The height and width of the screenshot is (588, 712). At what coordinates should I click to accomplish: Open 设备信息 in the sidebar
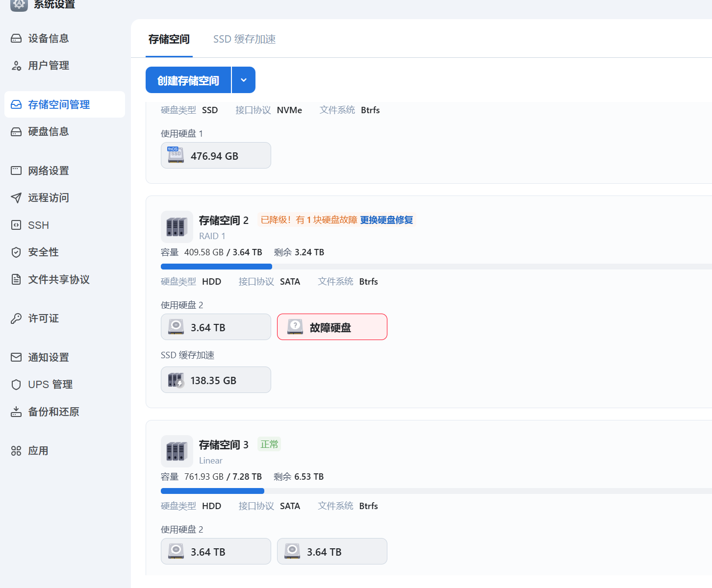pyautogui.click(x=48, y=38)
